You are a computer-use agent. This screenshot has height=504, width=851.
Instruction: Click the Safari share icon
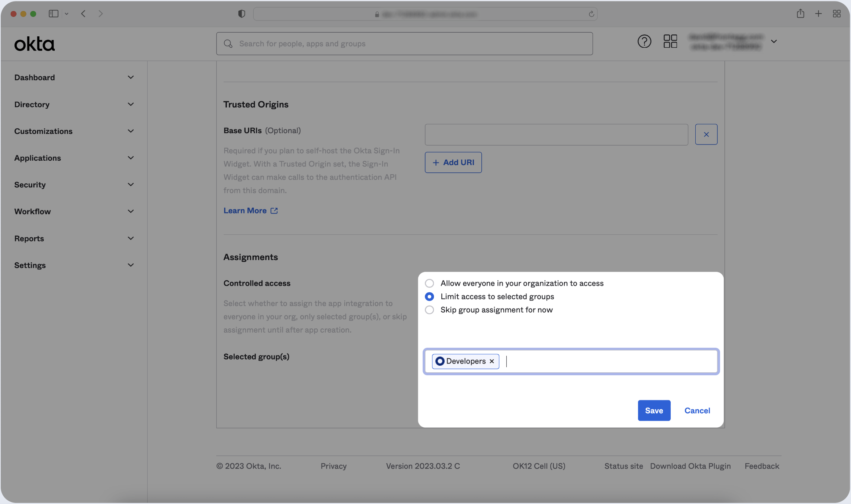point(800,14)
